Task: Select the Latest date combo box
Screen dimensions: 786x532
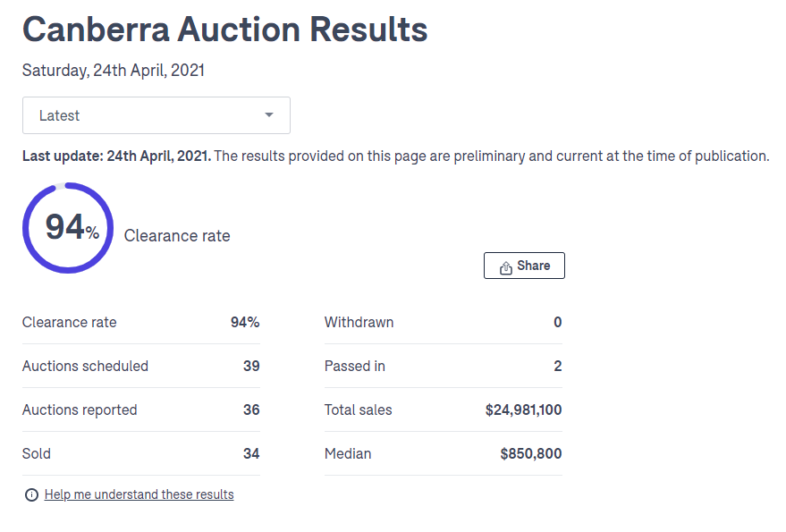Action: [x=156, y=115]
